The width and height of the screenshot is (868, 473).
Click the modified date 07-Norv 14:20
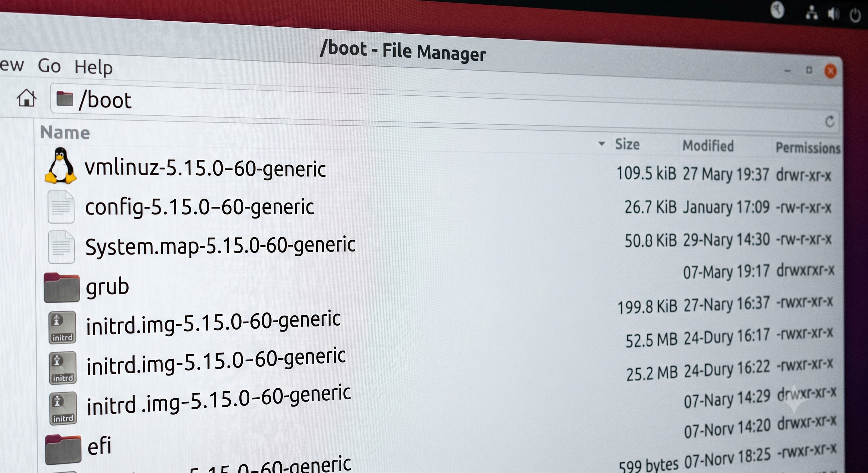pos(727,429)
